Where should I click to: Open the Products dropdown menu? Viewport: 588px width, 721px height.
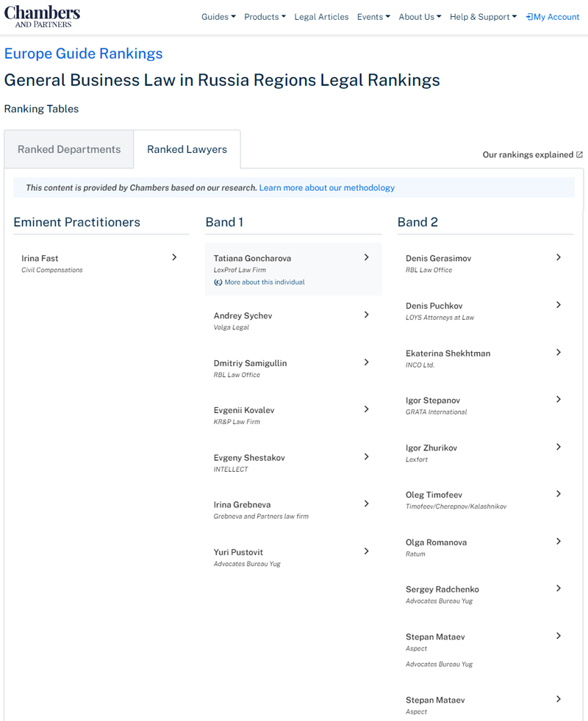(x=265, y=17)
